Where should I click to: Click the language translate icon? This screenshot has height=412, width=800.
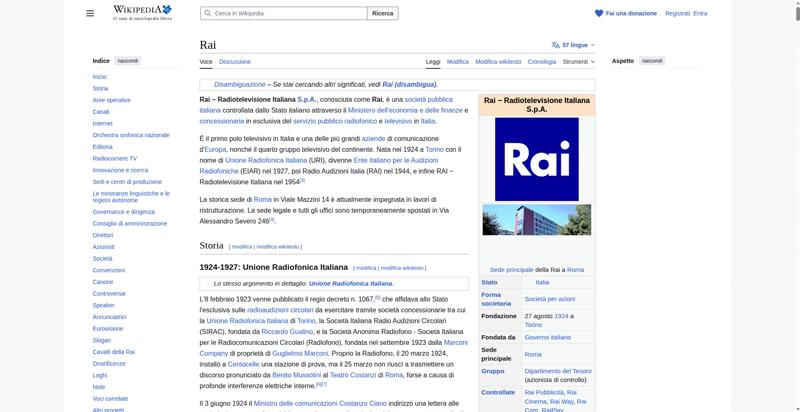[x=556, y=45]
